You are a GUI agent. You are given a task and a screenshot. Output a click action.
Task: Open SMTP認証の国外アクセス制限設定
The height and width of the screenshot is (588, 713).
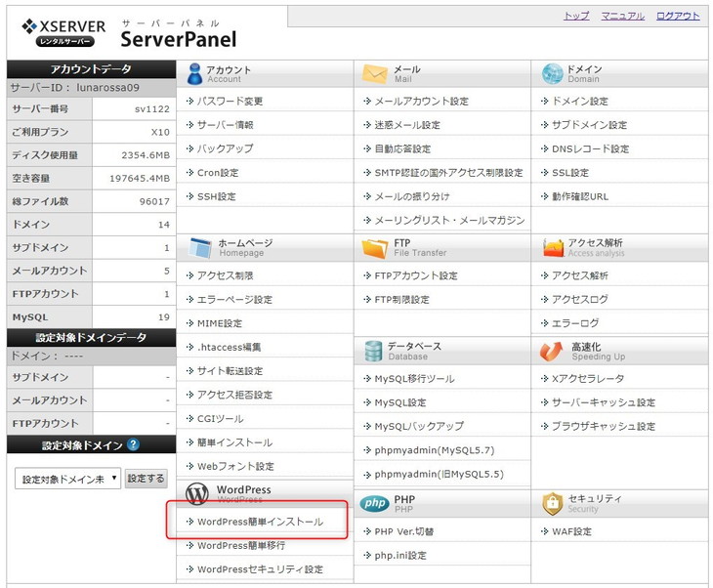coord(448,172)
